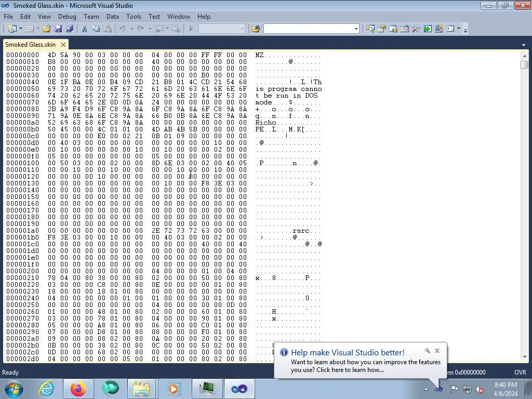Open the Window menu

(x=179, y=16)
